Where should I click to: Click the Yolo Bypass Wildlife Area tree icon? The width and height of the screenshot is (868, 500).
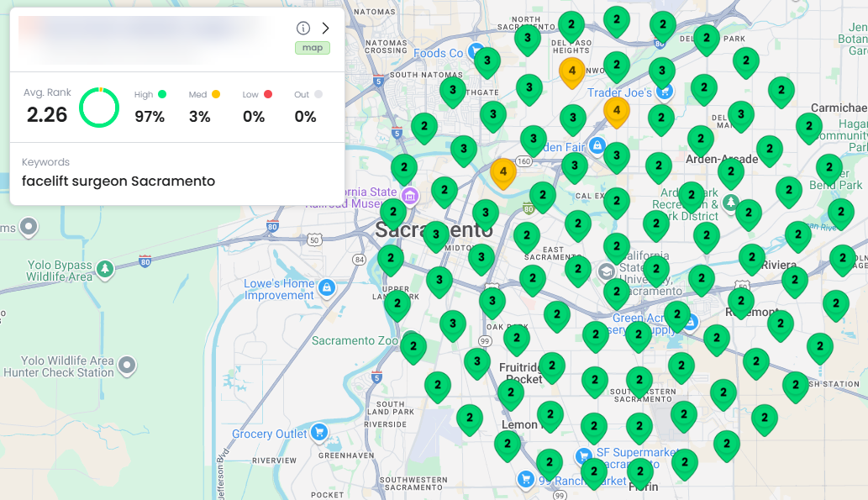pos(105,269)
